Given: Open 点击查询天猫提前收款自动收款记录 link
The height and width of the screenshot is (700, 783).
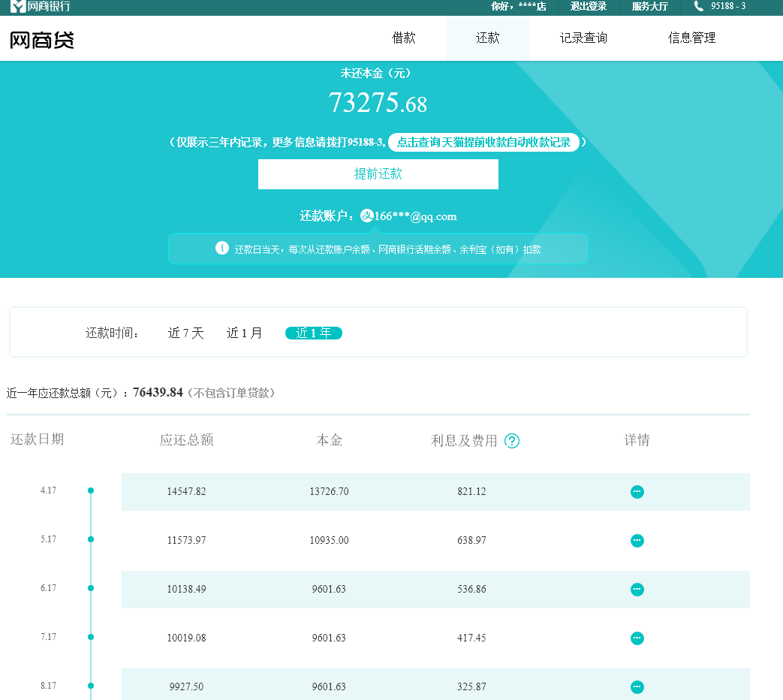Looking at the screenshot, I should pyautogui.click(x=483, y=143).
